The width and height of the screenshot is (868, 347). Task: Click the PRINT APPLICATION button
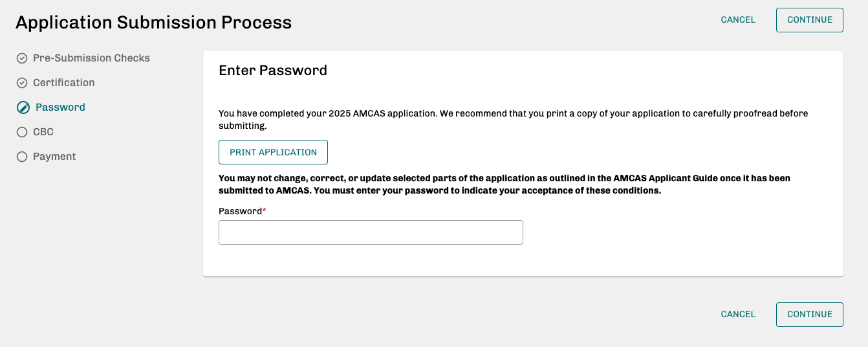[x=273, y=152]
